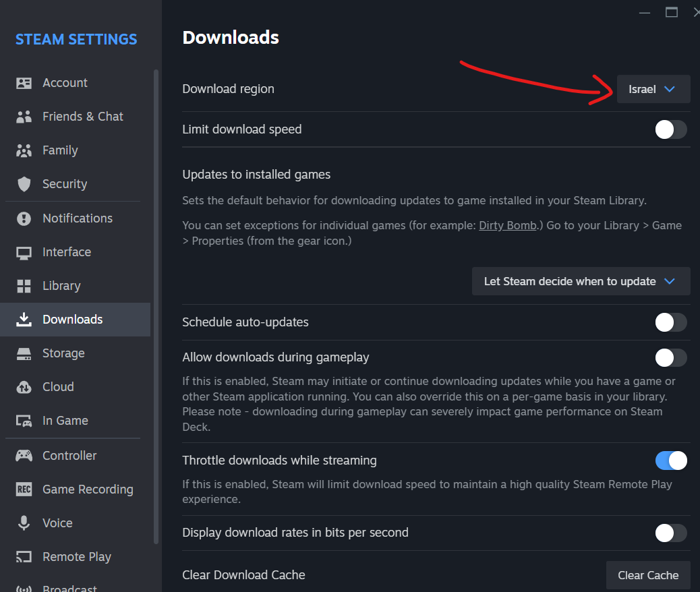Maximize the Steam Settings window

coord(672,12)
